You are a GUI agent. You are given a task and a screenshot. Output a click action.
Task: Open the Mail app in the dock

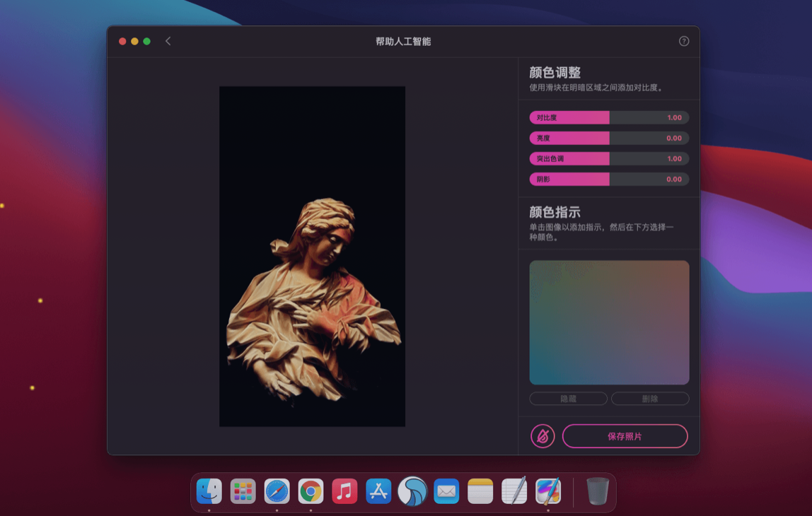click(x=446, y=491)
